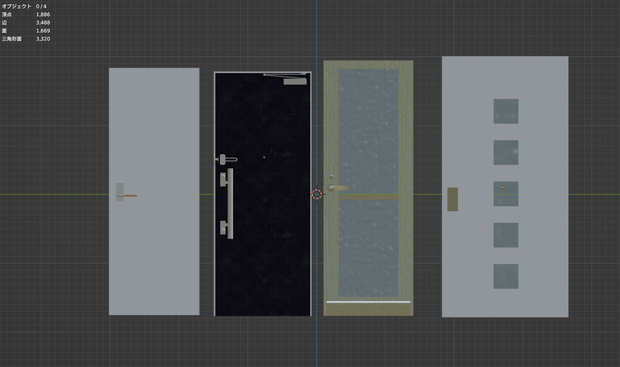Click the lower glass pane of the olive door

(369, 248)
